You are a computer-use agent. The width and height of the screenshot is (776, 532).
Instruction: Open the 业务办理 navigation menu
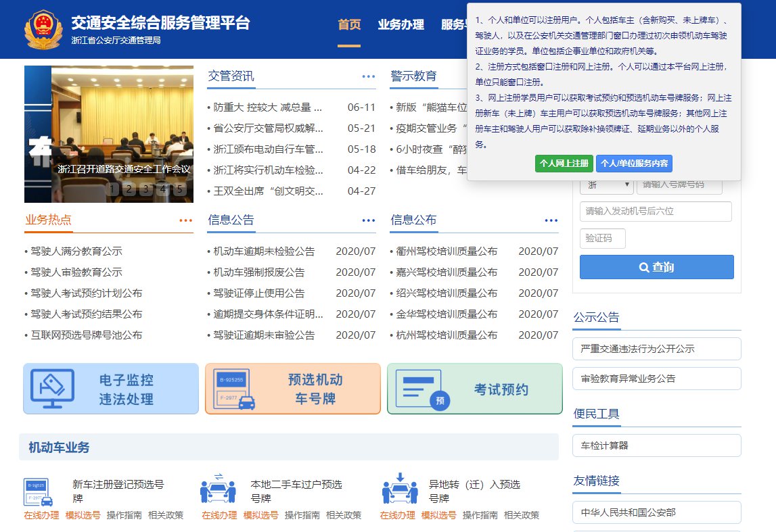401,25
